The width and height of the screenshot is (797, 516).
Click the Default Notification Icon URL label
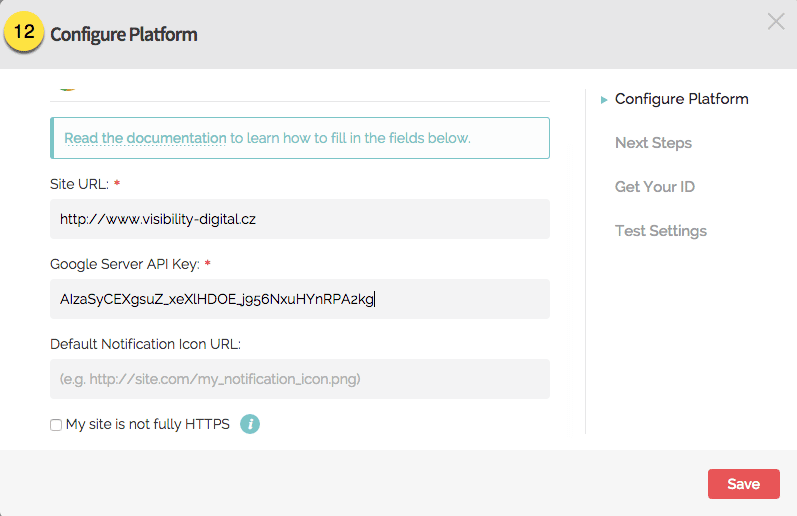[x=145, y=344]
